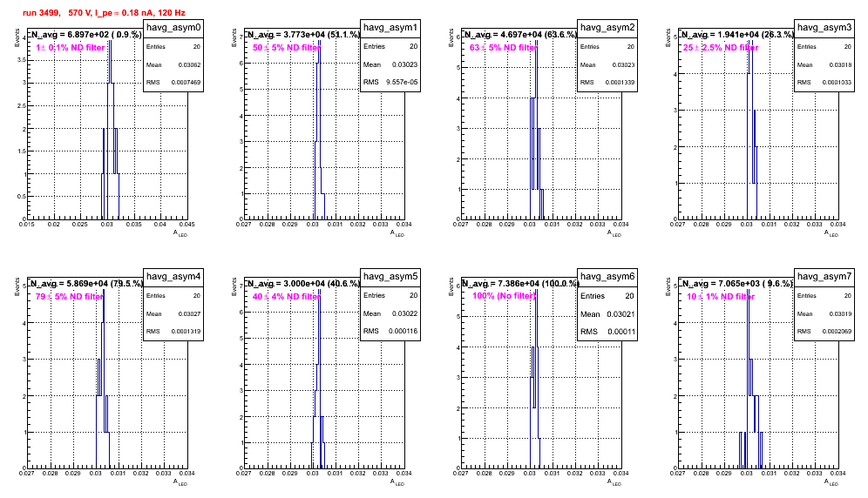Select the Mean value 0.03062
The image size is (868, 498).
[x=189, y=65]
